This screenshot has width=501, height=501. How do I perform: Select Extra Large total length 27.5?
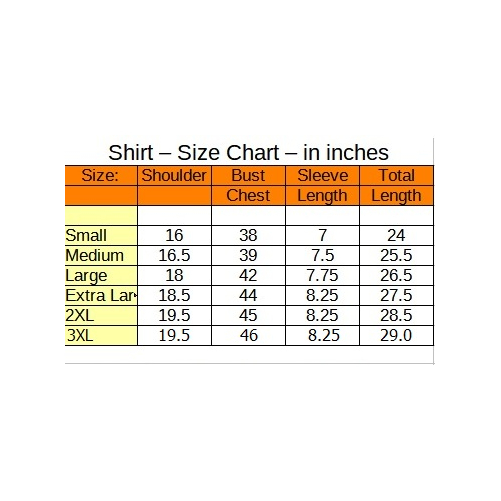point(397,296)
